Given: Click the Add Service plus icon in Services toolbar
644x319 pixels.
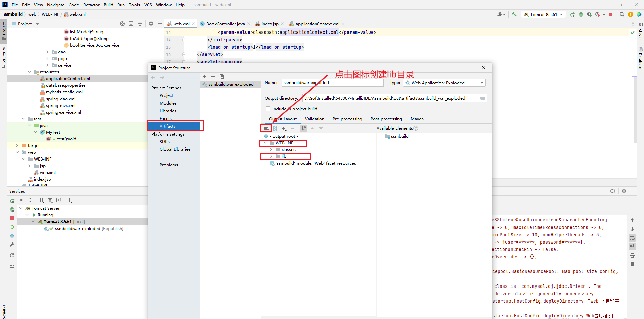Looking at the screenshot, I should coord(70,200).
